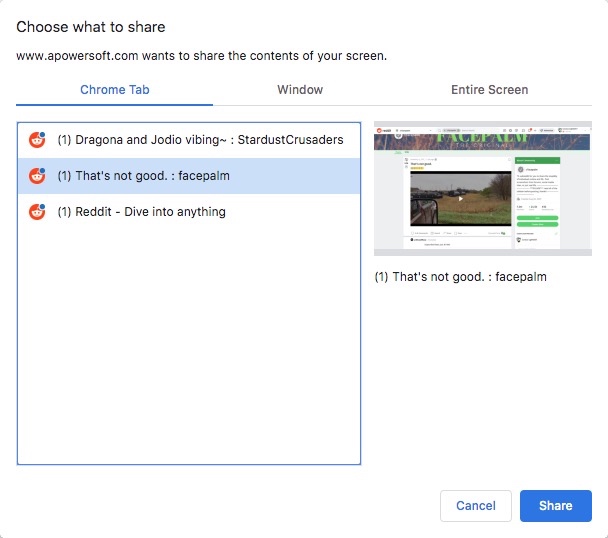
Task: Click the green Join button in preview
Action: pyautogui.click(x=538, y=216)
